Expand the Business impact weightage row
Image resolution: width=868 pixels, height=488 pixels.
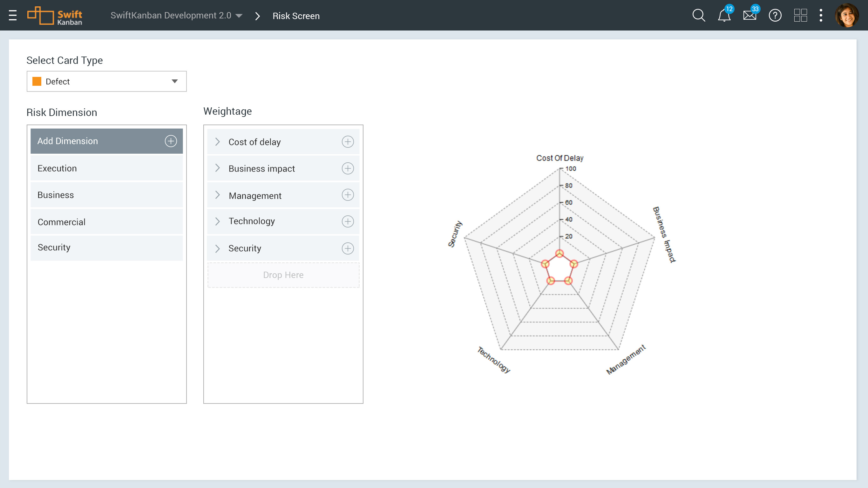[217, 168]
